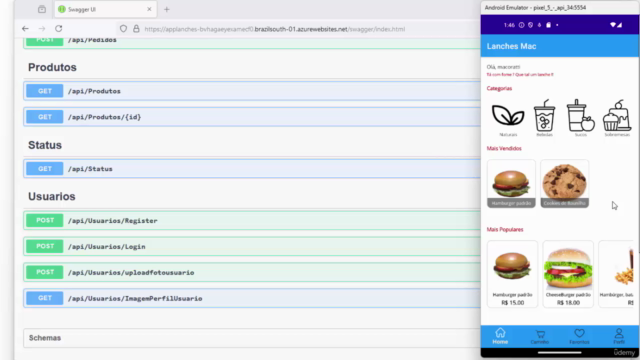Expand GET /api/Produtos/{id} endpoint
This screenshot has width=640, height=360.
click(252, 117)
